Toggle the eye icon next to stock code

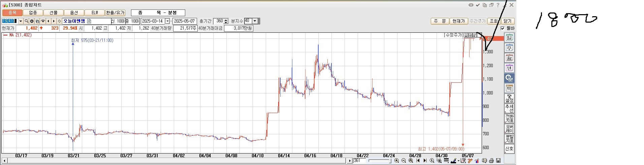(43, 21)
